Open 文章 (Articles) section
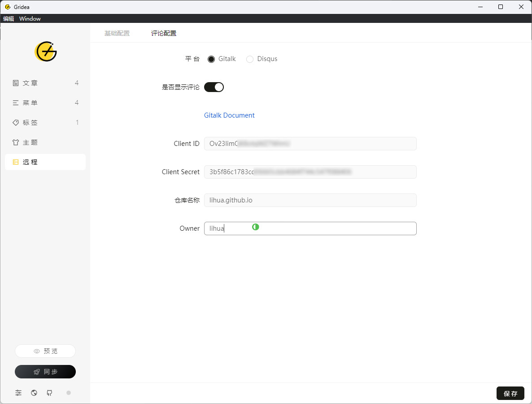 45,83
